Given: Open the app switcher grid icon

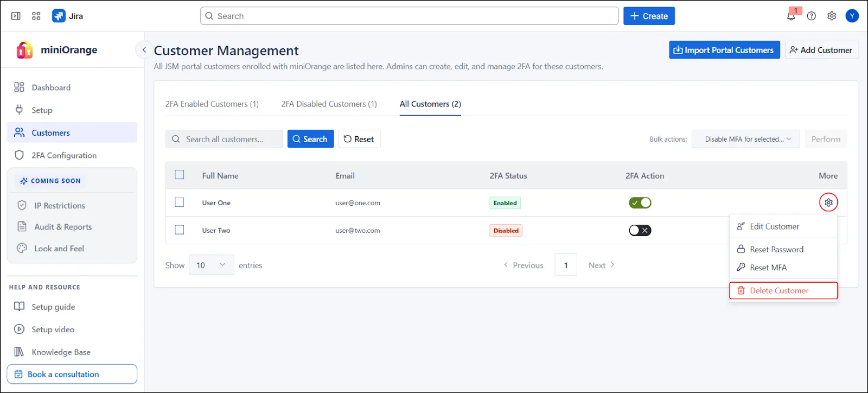Looking at the screenshot, I should pos(36,16).
